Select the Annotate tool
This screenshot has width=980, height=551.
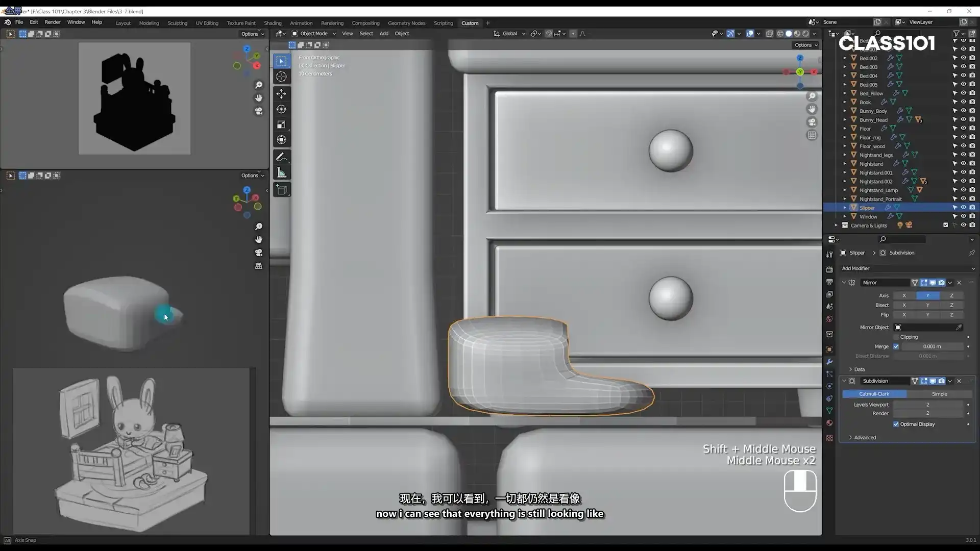281,157
